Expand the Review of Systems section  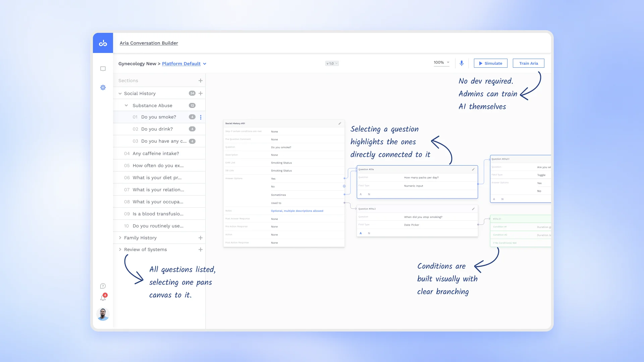[x=120, y=249]
